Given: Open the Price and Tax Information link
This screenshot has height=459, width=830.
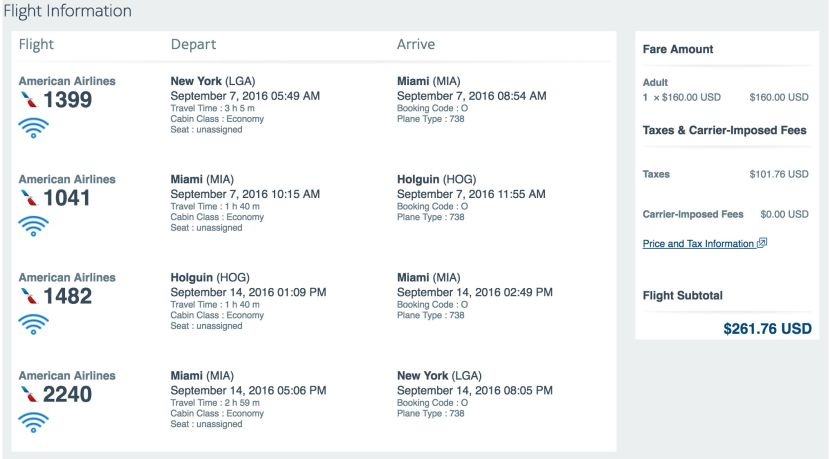Looking at the screenshot, I should (697, 243).
